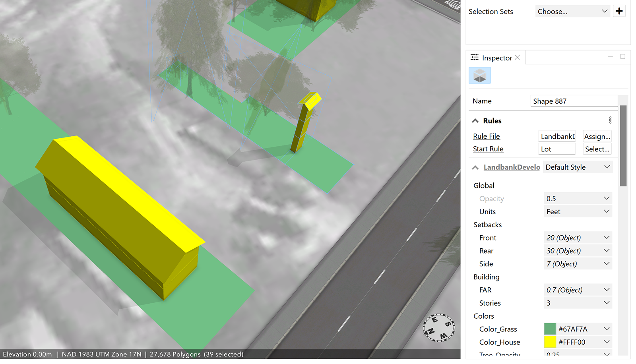Viewport: 636px width, 364px height.
Task: Click the Inspector panel sliders icon
Action: point(474,58)
